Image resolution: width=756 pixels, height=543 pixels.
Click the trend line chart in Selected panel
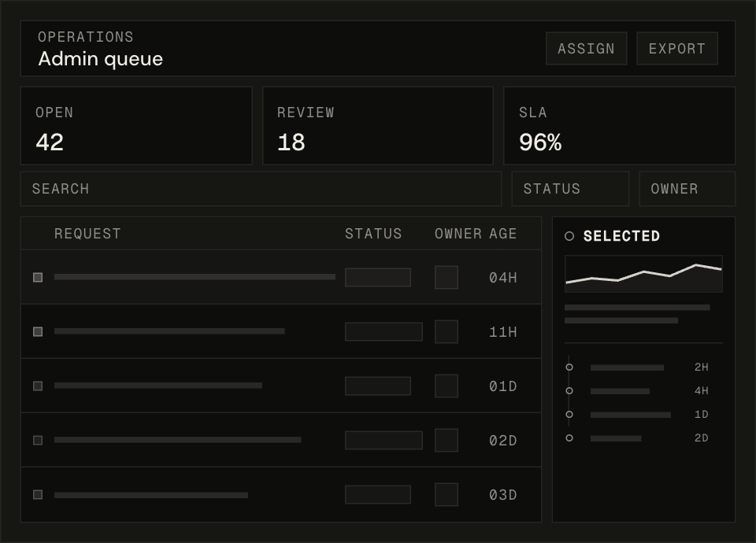(x=643, y=274)
